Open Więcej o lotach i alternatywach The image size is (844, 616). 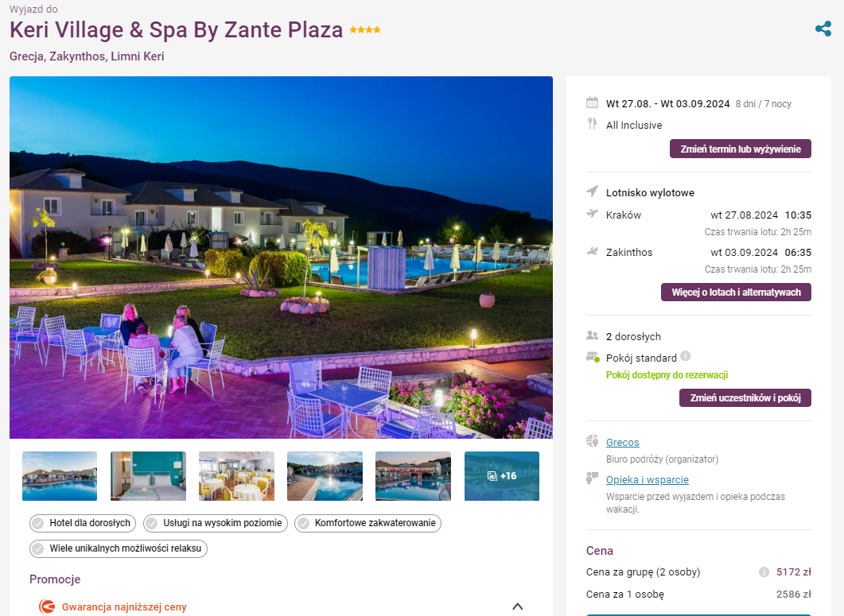click(x=736, y=293)
